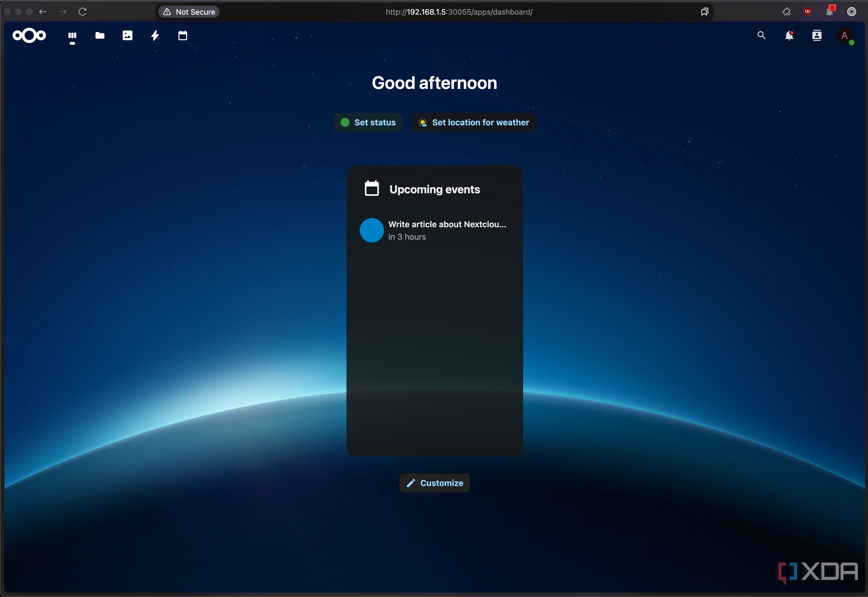This screenshot has height=597, width=868.
Task: Click the Set status button
Action: coord(368,122)
